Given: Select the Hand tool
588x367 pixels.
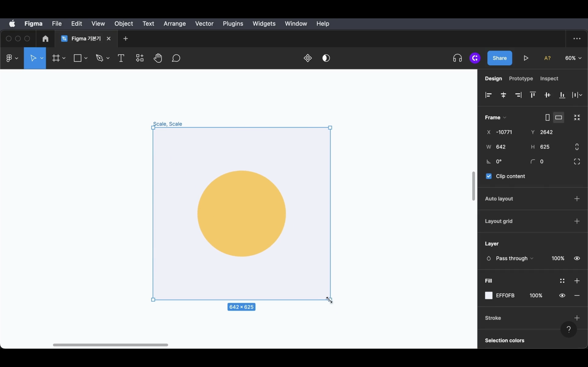Looking at the screenshot, I should coord(158,58).
